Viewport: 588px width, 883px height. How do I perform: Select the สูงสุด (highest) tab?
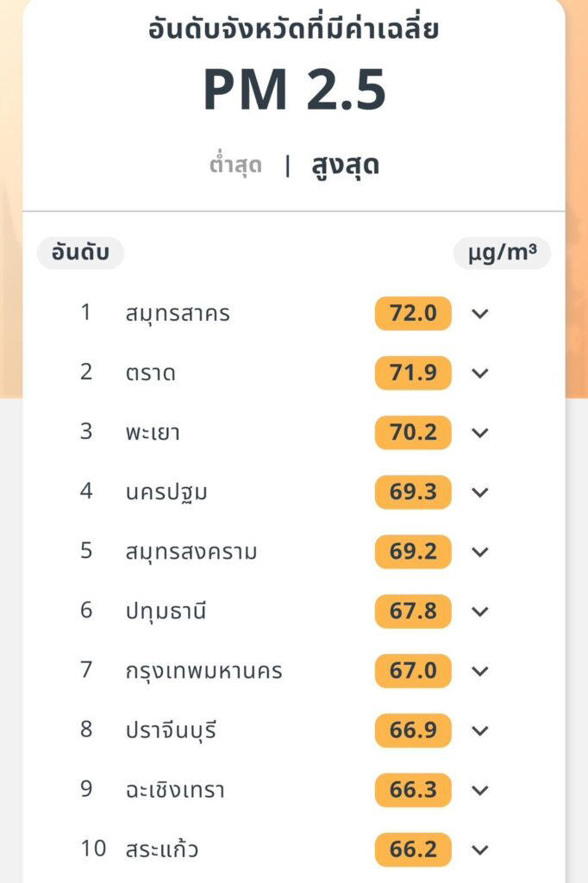pos(348,165)
